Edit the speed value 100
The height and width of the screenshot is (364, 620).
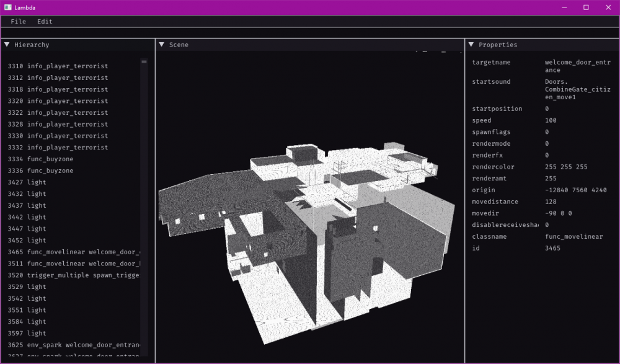(551, 121)
